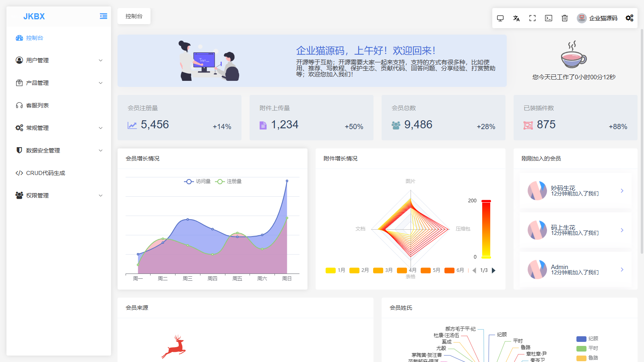Viewport: 644px width, 362px height.
Task: Click the 用户管理 user icon
Action: [19, 60]
